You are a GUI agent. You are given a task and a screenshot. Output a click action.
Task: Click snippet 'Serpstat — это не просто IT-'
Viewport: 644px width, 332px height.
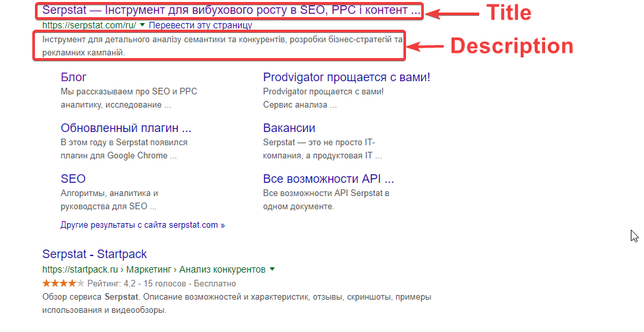pos(319,143)
